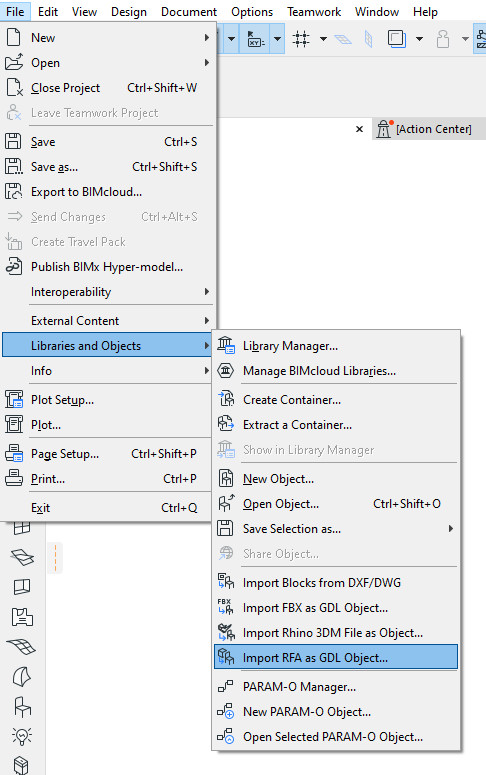486x775 pixels.
Task: Close the tab with the X button
Action: 359,129
